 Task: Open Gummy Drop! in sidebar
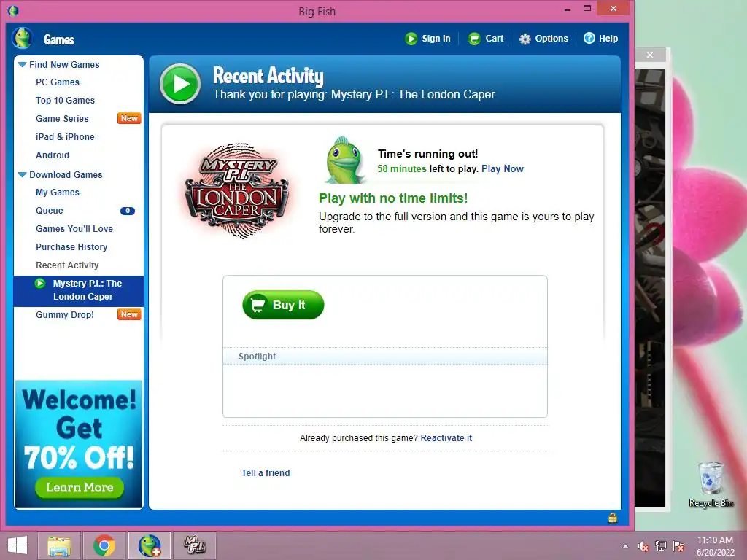pos(65,315)
